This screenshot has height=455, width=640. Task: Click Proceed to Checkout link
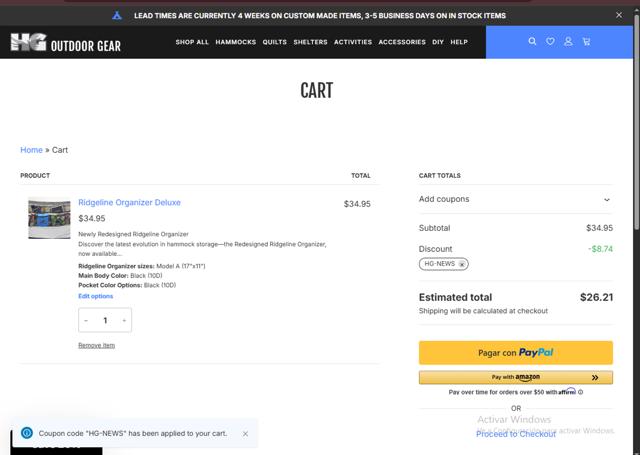pos(516,434)
